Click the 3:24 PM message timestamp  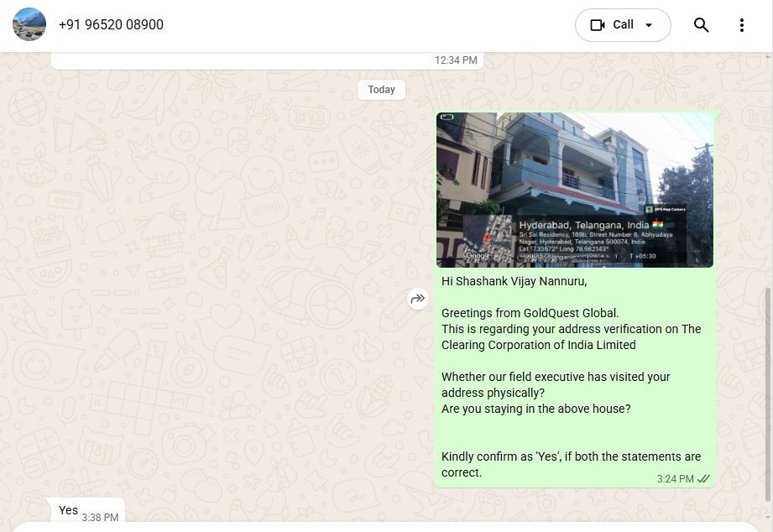tap(675, 479)
